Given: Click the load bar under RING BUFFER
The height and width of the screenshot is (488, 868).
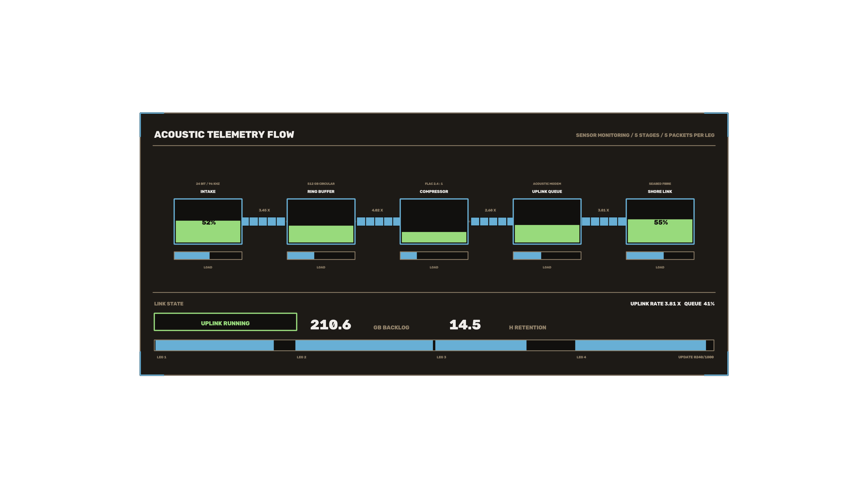Looking at the screenshot, I should (321, 256).
